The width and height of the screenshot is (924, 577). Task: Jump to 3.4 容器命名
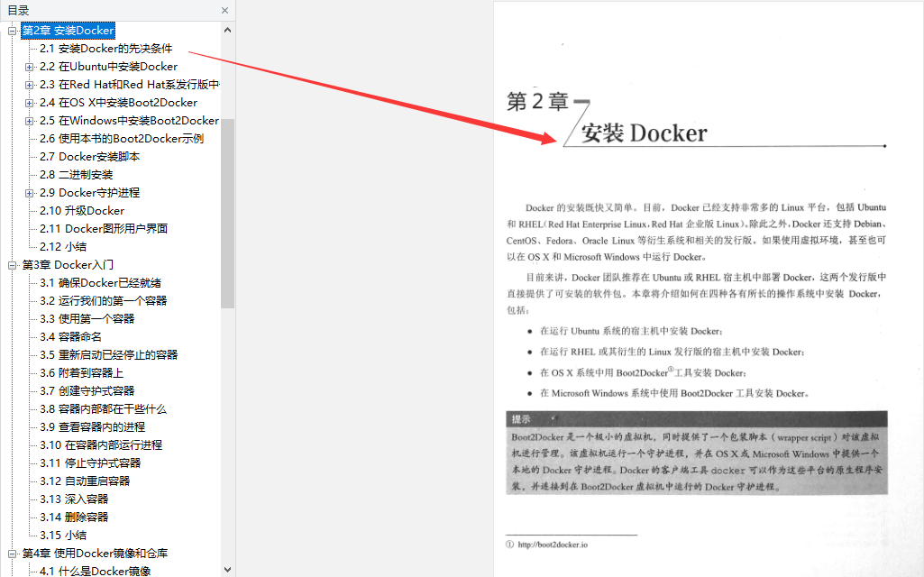70,337
